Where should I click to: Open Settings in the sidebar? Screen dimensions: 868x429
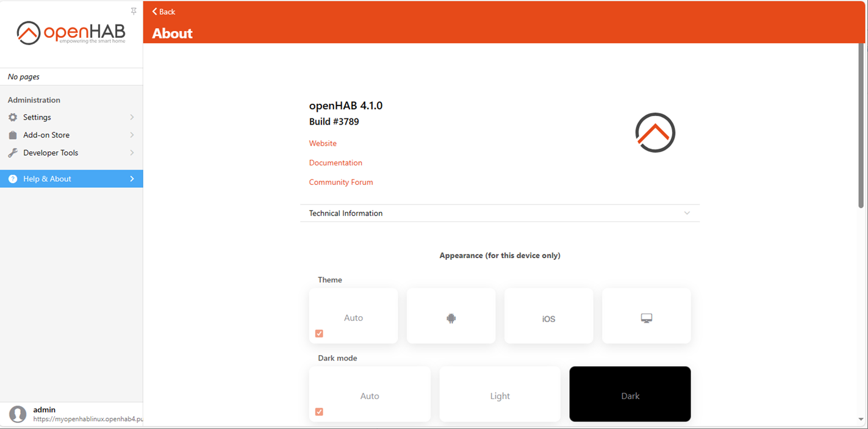(x=71, y=117)
